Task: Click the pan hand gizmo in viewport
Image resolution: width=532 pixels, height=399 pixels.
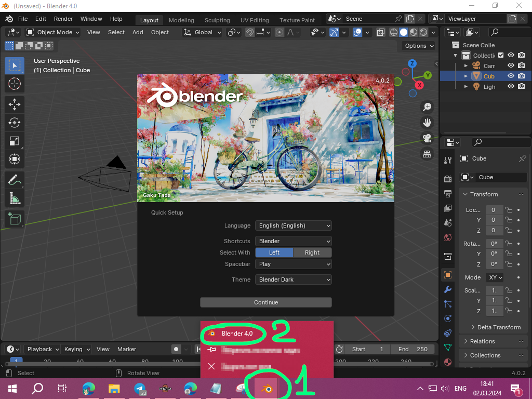Action: coord(427,123)
